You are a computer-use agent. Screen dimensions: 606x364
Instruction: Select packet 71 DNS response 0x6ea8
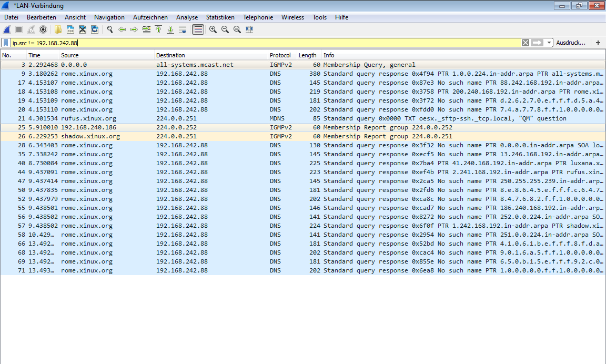pyautogui.click(x=302, y=270)
